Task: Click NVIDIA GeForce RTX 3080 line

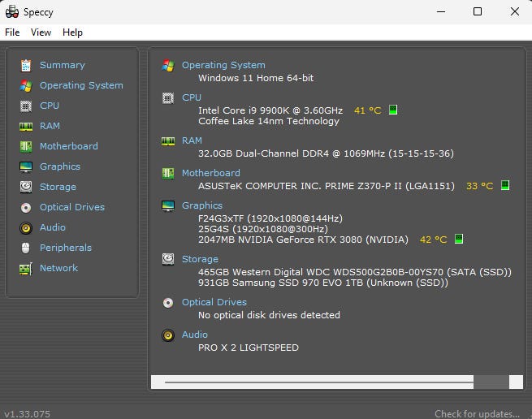Action: 303,240
